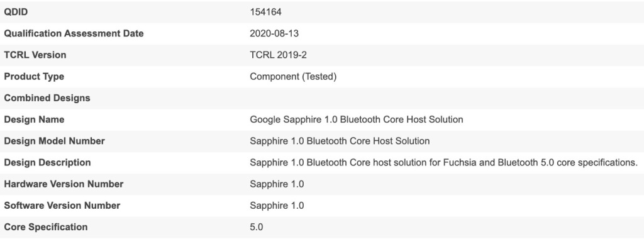Viewport: 644px width, 239px height.
Task: Click the Combined Designs label
Action: [x=47, y=97]
